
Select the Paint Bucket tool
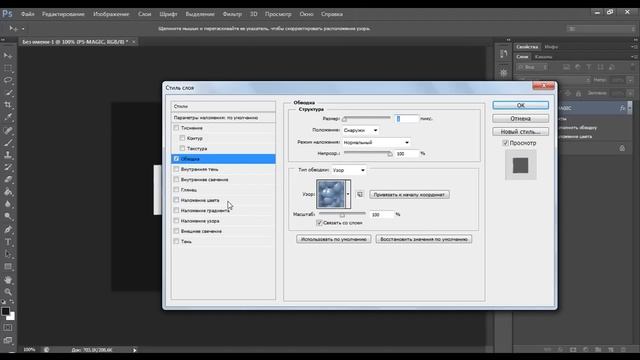click(8, 191)
